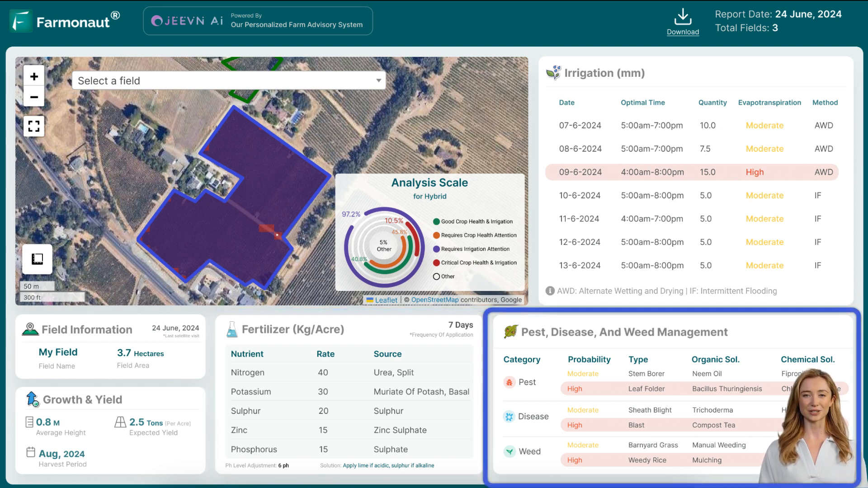Viewport: 868px width, 488px height.
Task: Select a field from the map dropdown
Action: [x=228, y=80]
